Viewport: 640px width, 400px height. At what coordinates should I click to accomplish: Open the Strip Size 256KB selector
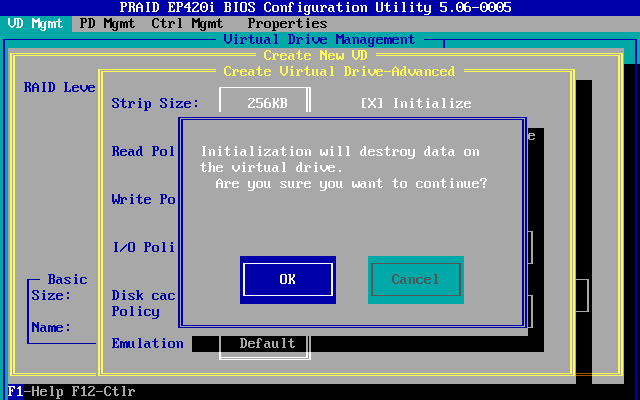(x=265, y=101)
